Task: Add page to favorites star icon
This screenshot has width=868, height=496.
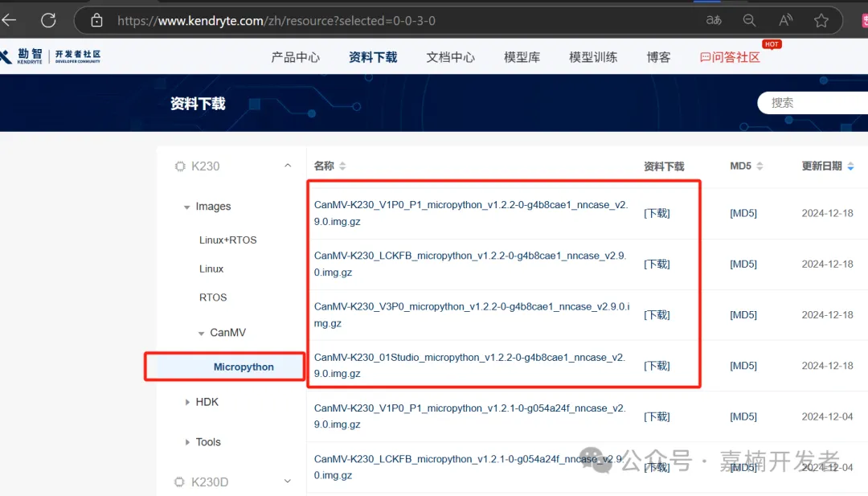Action: [x=821, y=21]
